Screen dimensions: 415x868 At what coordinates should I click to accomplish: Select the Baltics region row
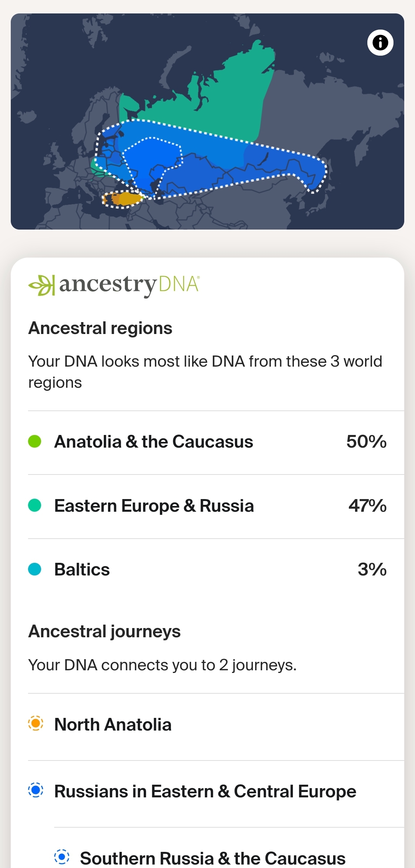pyautogui.click(x=82, y=570)
